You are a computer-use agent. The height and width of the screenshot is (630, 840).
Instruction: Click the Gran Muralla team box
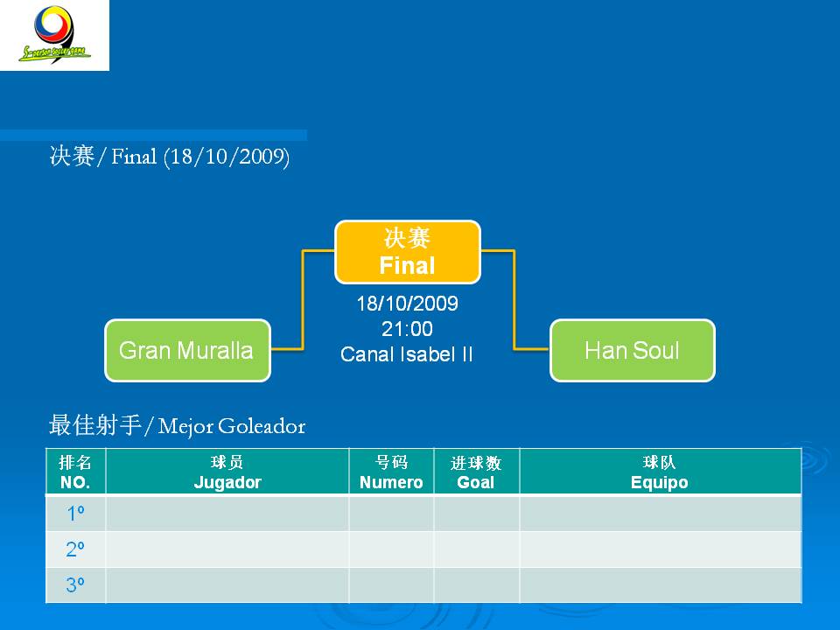[187, 351]
